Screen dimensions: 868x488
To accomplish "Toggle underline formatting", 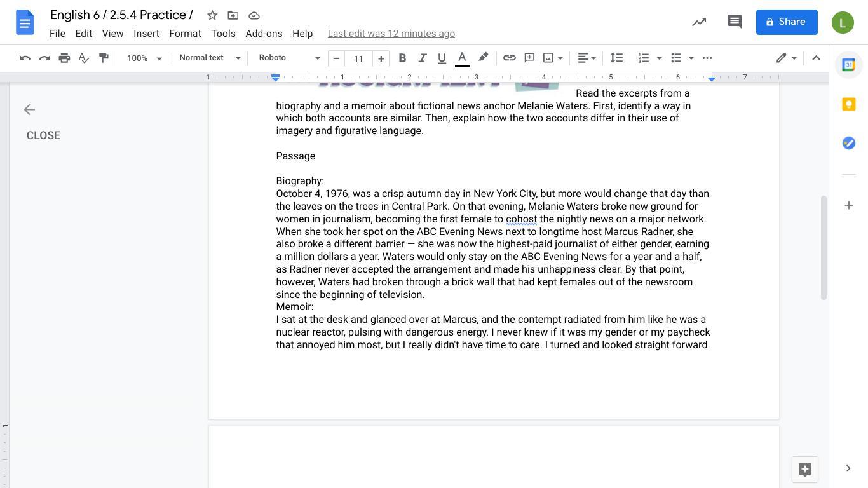I will (442, 58).
